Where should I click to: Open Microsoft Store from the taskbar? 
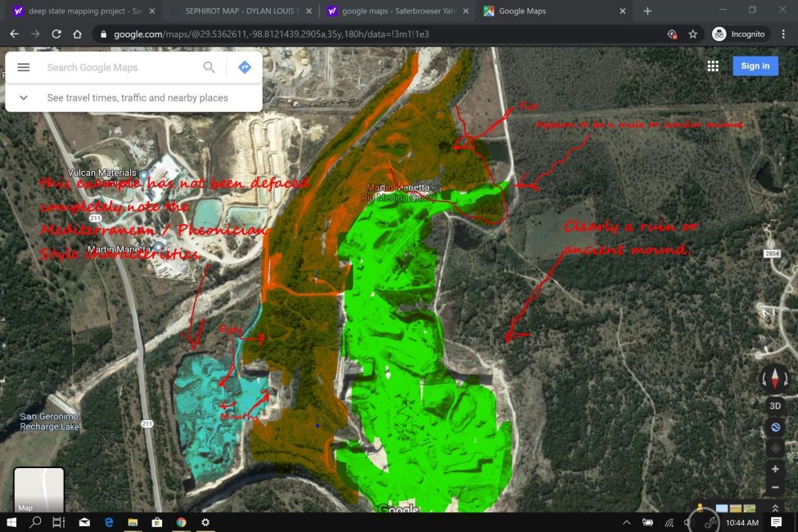coord(157,522)
